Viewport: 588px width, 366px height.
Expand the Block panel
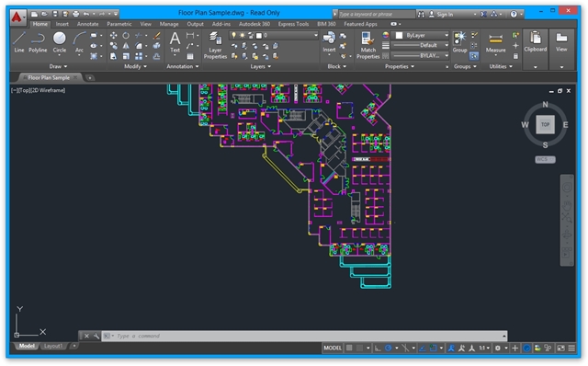(337, 66)
